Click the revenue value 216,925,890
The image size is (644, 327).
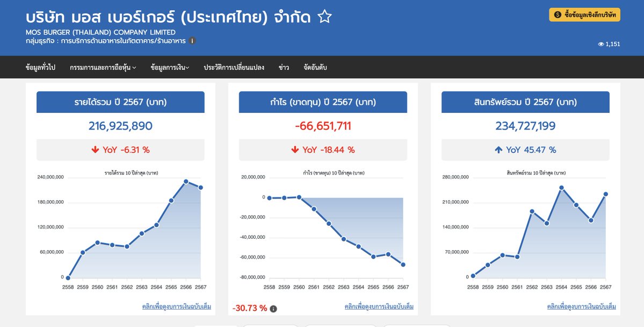120,126
